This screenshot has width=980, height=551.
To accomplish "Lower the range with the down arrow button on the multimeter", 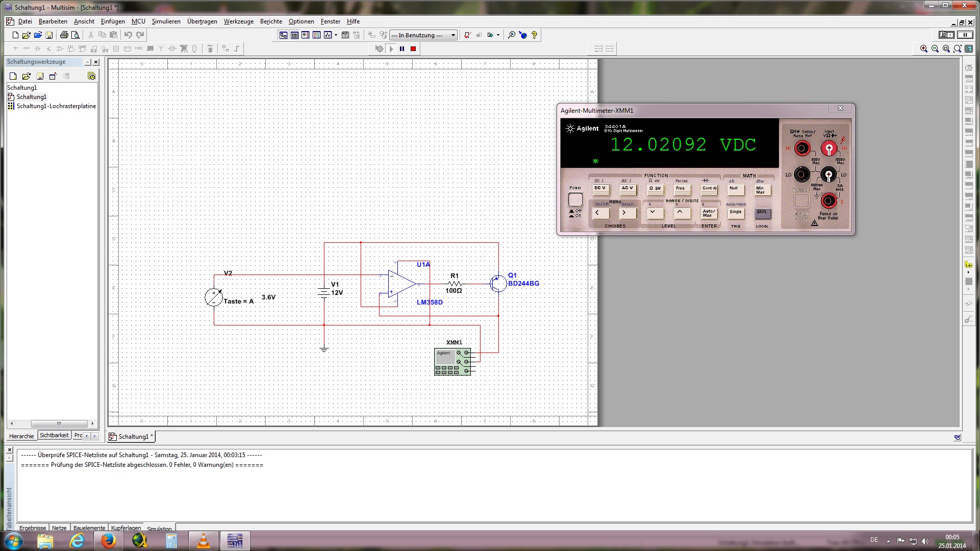I will pyautogui.click(x=655, y=213).
